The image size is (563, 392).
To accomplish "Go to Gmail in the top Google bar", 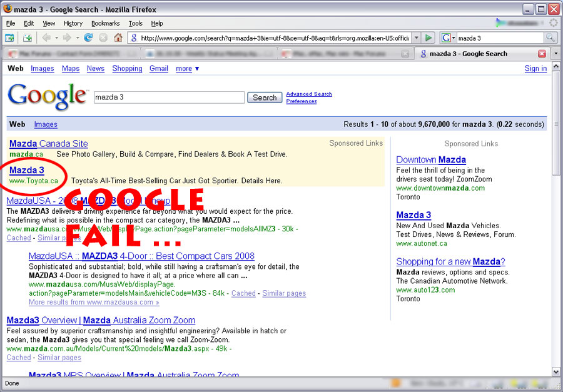I will 159,69.
